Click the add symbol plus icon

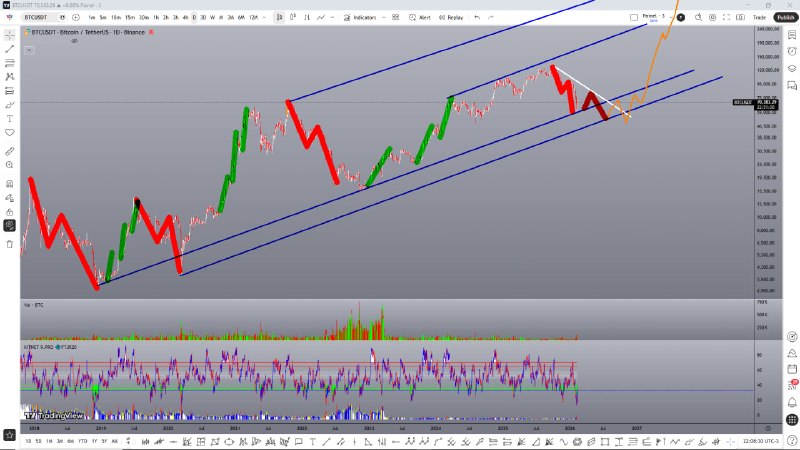point(75,17)
